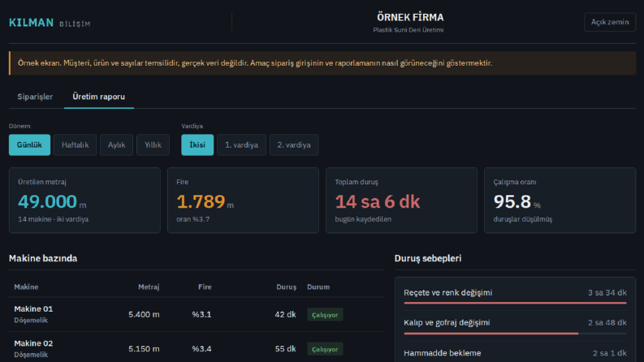Image resolution: width=644 pixels, height=362 pixels.
Task: Switch to the Siparişler tab
Action: coord(35,97)
